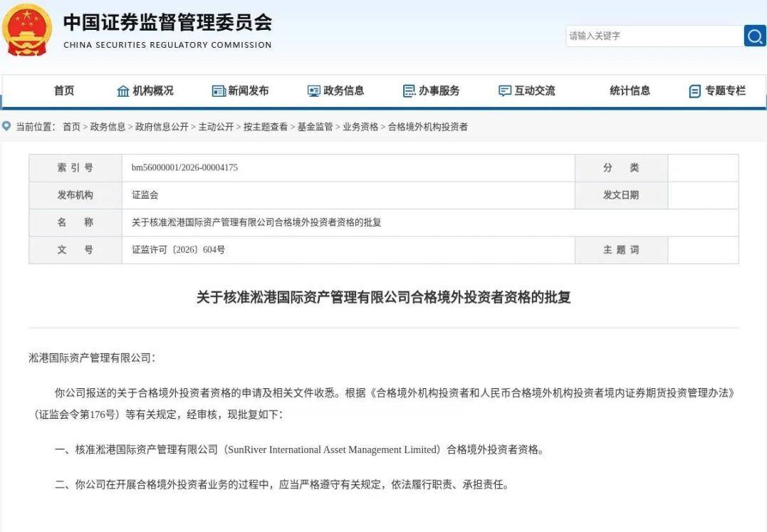Click the document icon beside 专题专栏
Image resolution: width=767 pixels, height=532 pixels.
coord(694,91)
